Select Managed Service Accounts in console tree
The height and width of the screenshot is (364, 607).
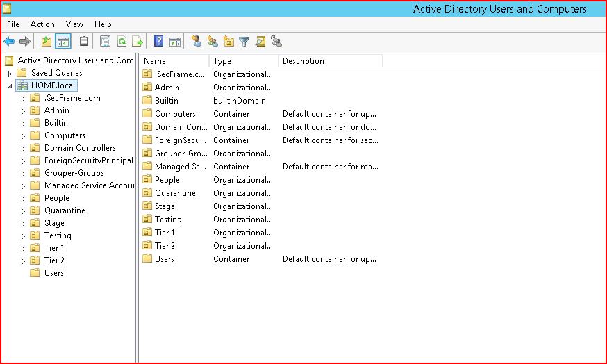(89, 185)
